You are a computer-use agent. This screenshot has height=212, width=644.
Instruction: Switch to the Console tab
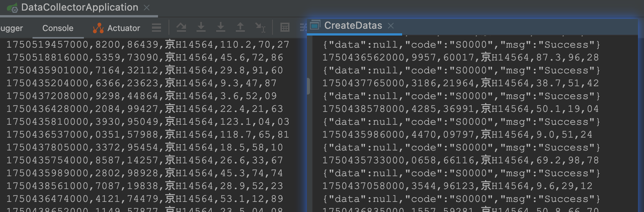(57, 28)
